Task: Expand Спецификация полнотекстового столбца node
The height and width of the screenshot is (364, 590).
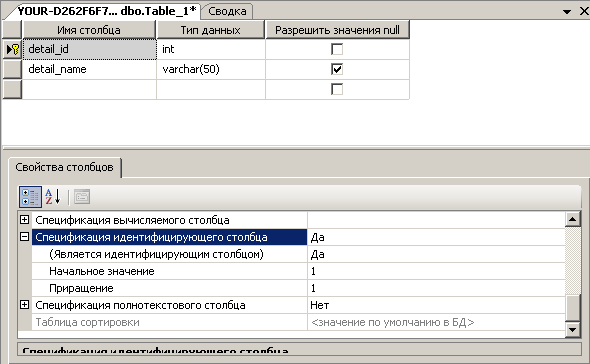Action: pos(24,305)
